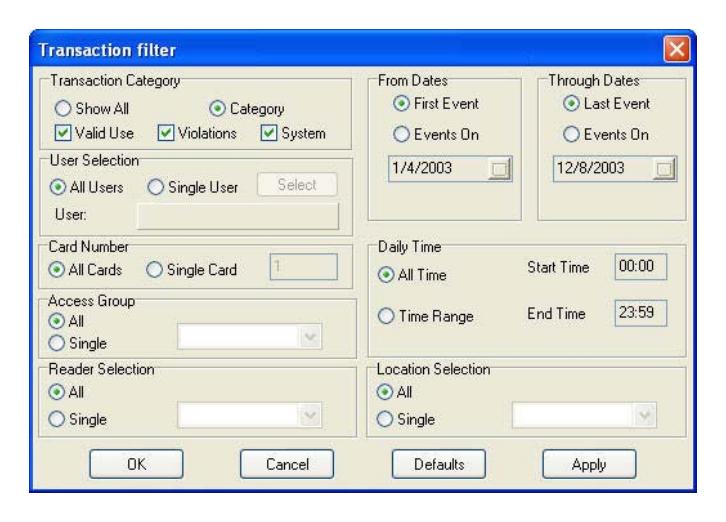This screenshot has width=726, height=522.
Task: Select the All Time radio button
Action: 386,275
